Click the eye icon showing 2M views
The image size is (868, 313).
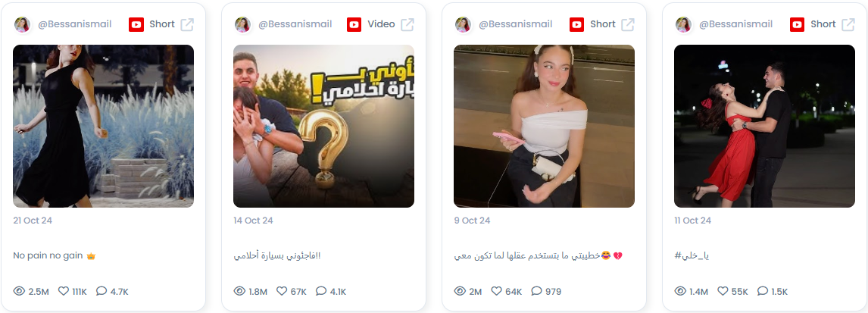(460, 291)
